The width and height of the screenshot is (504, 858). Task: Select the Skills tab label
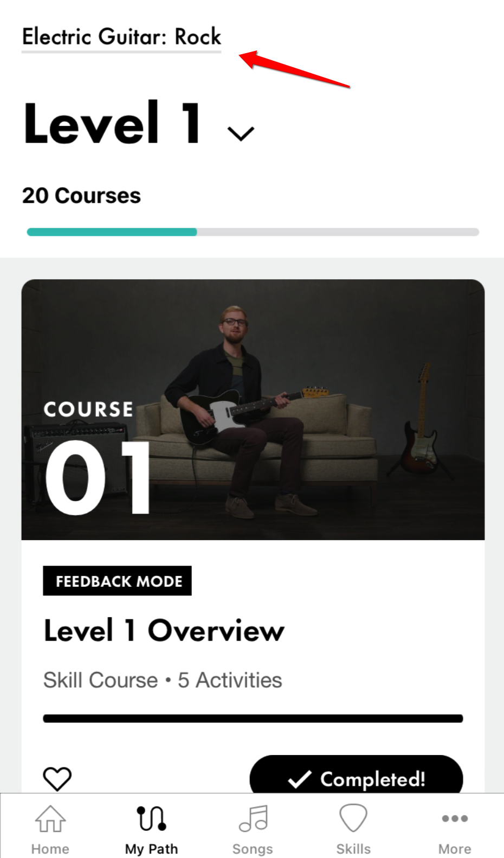(x=353, y=849)
